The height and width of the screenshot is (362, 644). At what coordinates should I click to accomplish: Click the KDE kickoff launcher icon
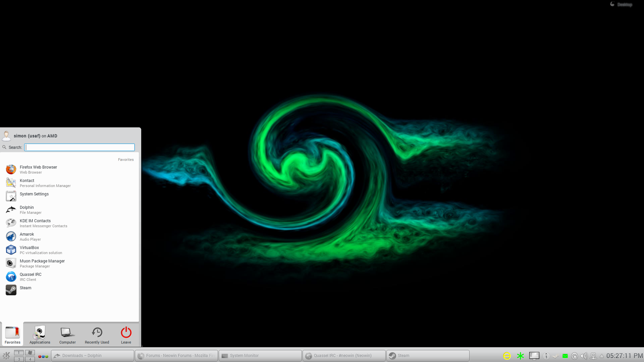pos(6,356)
